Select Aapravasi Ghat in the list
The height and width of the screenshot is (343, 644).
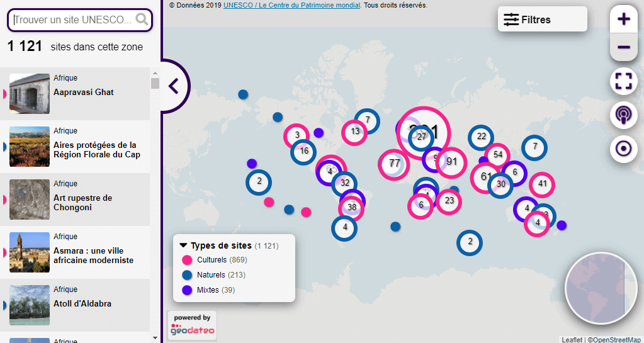(x=75, y=94)
